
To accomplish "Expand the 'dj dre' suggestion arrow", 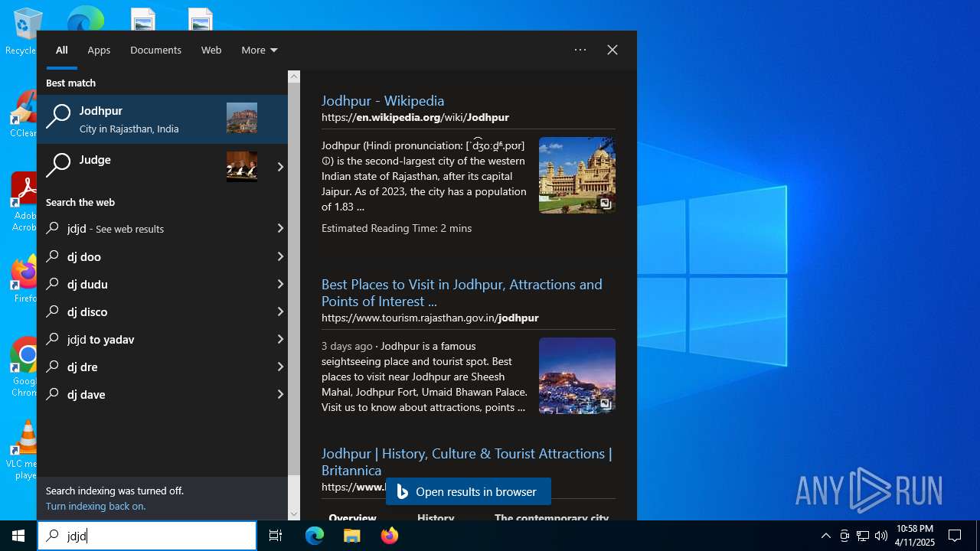I will [x=280, y=367].
